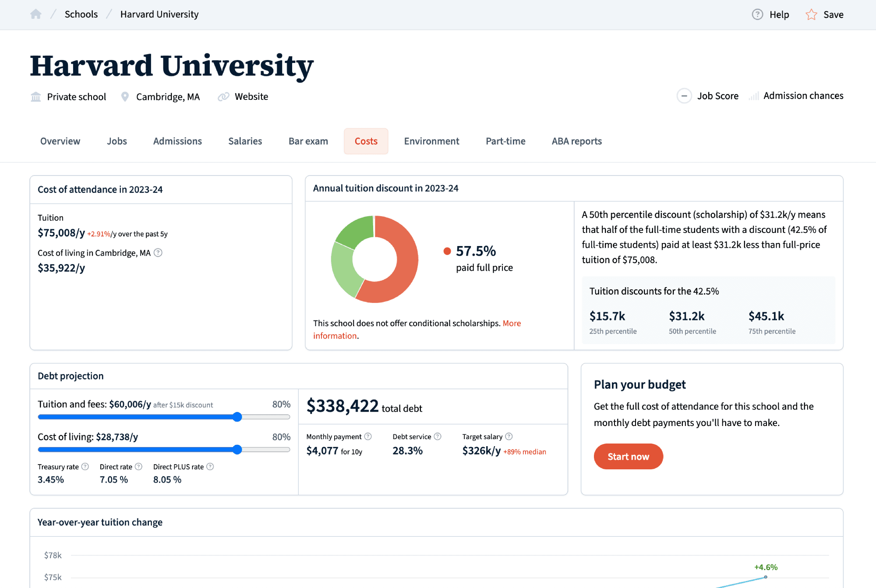Open the Salaries tab
The image size is (876, 588).
coord(245,141)
